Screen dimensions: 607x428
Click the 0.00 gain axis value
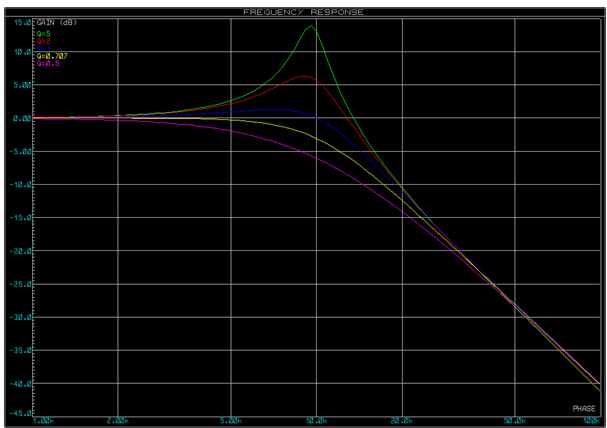coord(22,118)
